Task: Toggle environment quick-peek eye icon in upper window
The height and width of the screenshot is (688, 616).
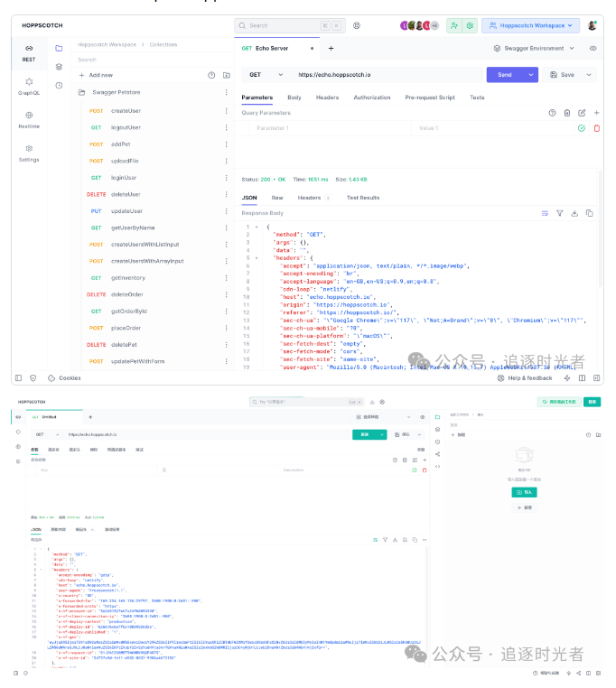Action: (593, 48)
